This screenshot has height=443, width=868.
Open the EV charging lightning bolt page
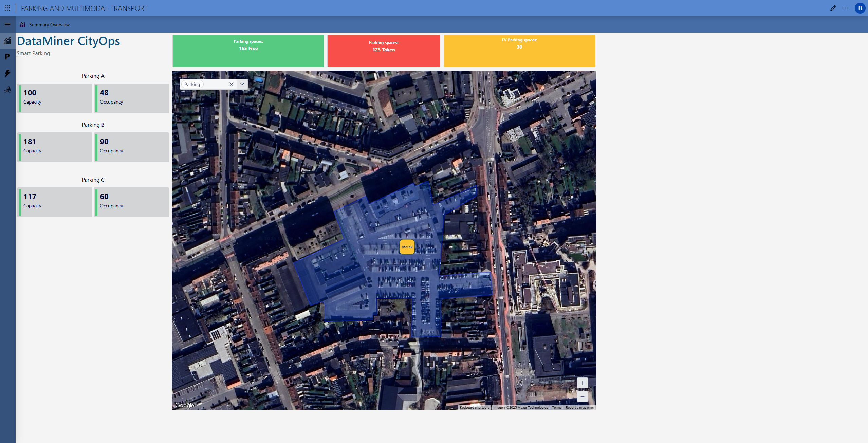7,73
